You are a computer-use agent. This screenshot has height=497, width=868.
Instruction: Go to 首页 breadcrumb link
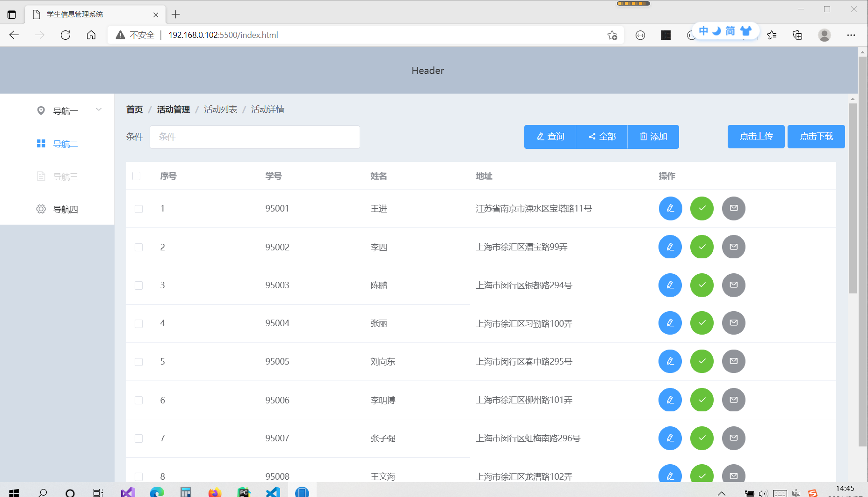click(134, 109)
